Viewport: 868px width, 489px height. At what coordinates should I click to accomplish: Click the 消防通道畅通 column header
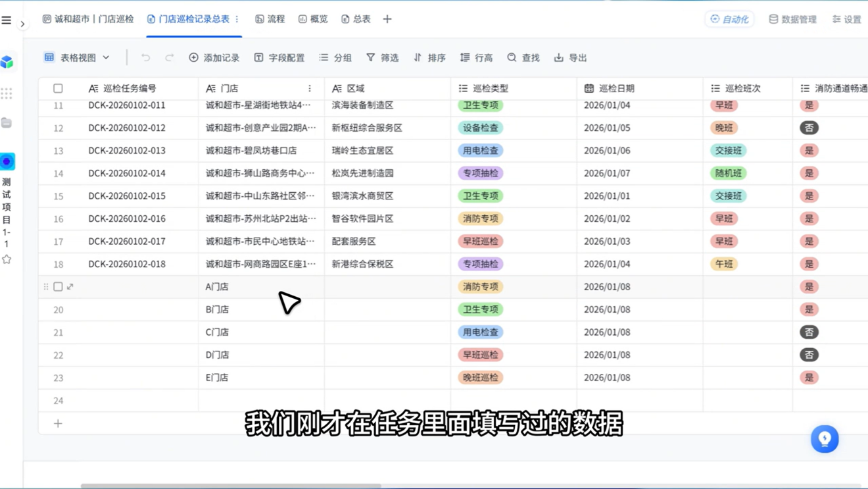click(x=834, y=88)
